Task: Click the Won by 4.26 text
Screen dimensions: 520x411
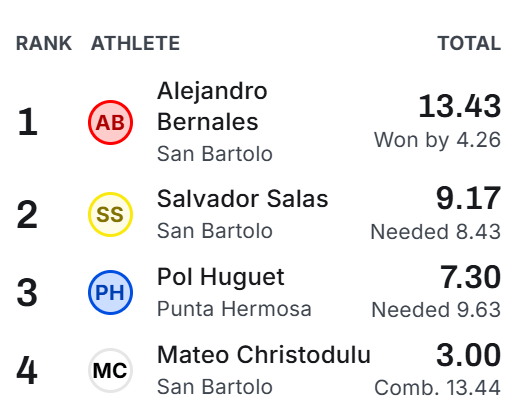Action: pos(437,140)
